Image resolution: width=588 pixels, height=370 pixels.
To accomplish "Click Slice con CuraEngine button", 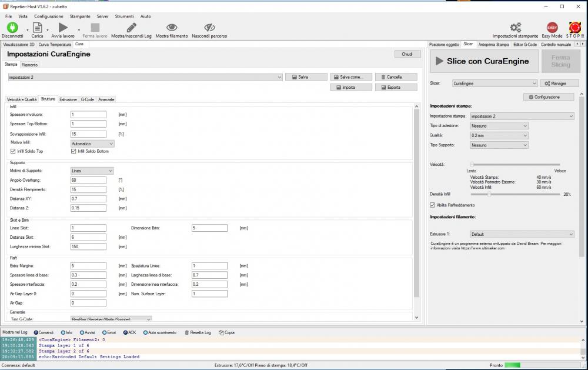I will pyautogui.click(x=480, y=61).
